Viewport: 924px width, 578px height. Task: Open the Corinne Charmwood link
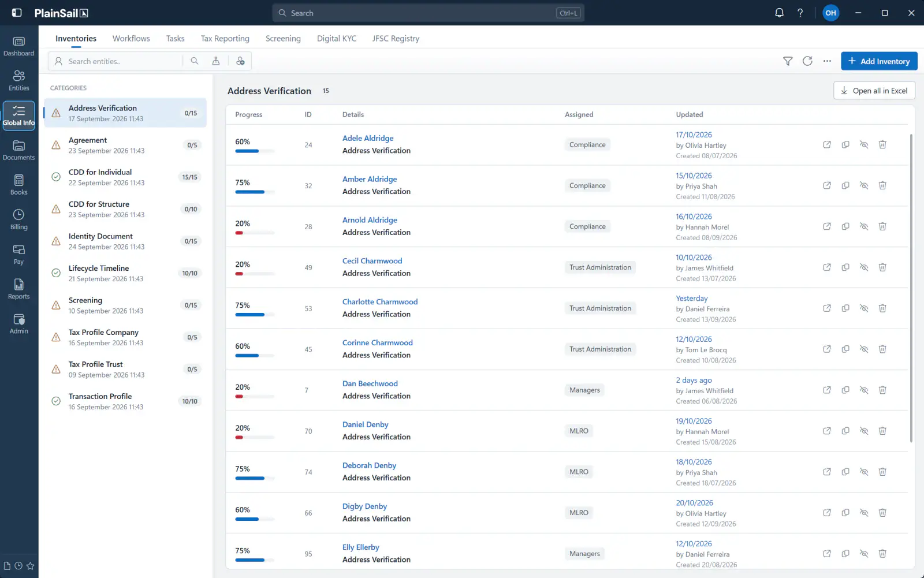coord(378,343)
